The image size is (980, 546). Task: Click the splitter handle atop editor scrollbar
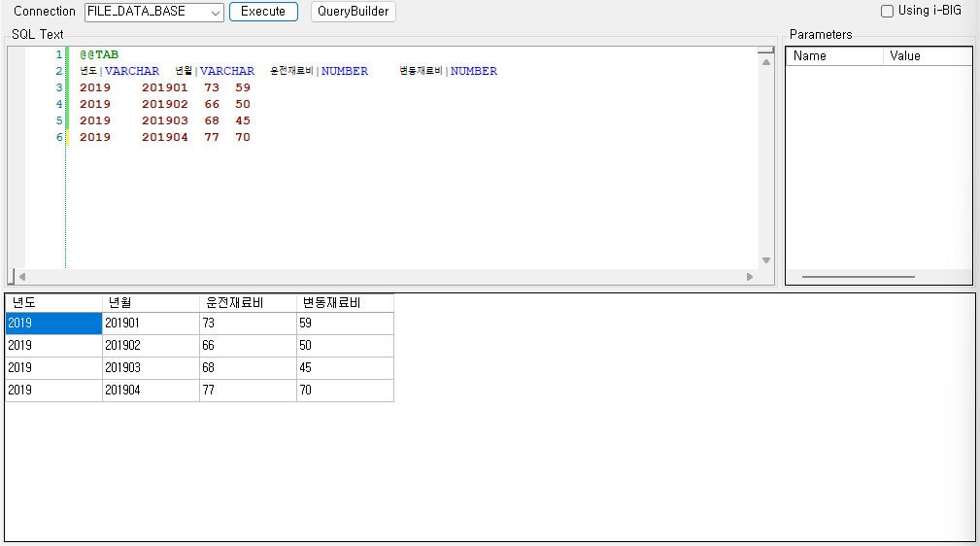[x=766, y=50]
